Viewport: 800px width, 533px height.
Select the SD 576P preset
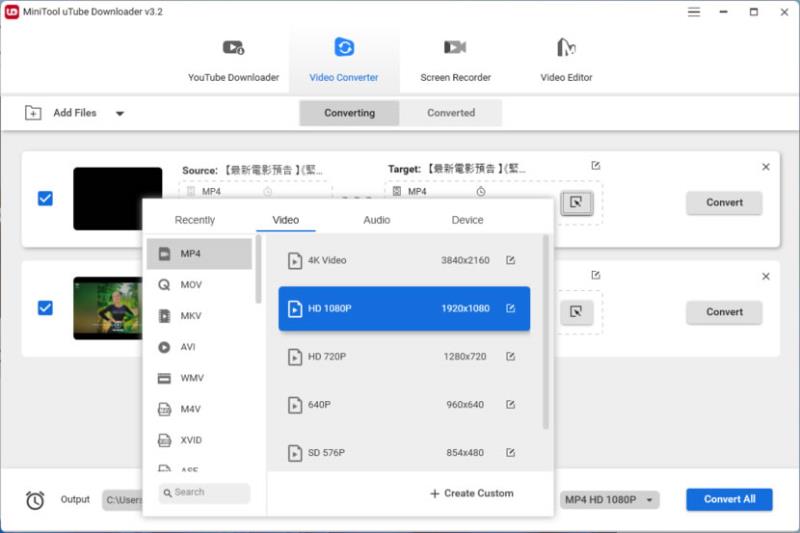click(x=404, y=452)
